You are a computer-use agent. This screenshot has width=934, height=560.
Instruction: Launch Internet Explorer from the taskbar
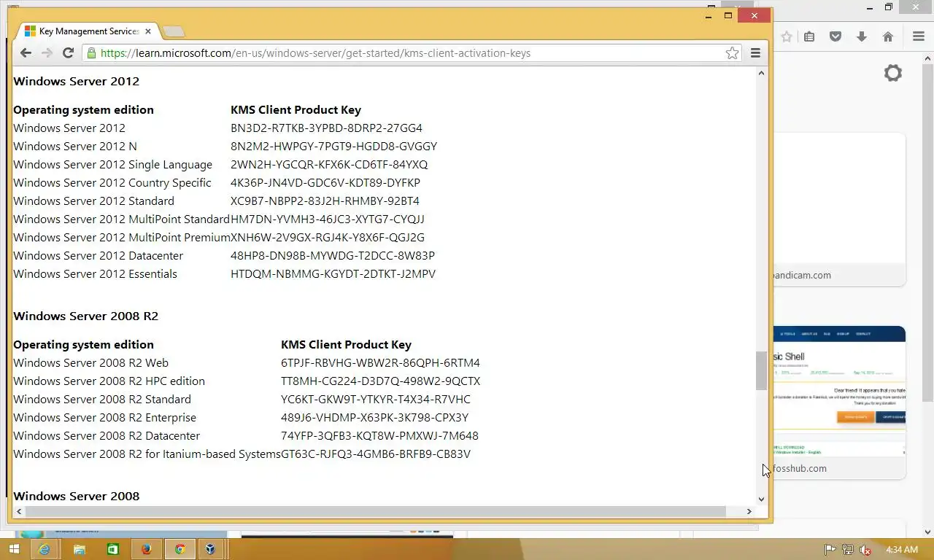(45, 549)
